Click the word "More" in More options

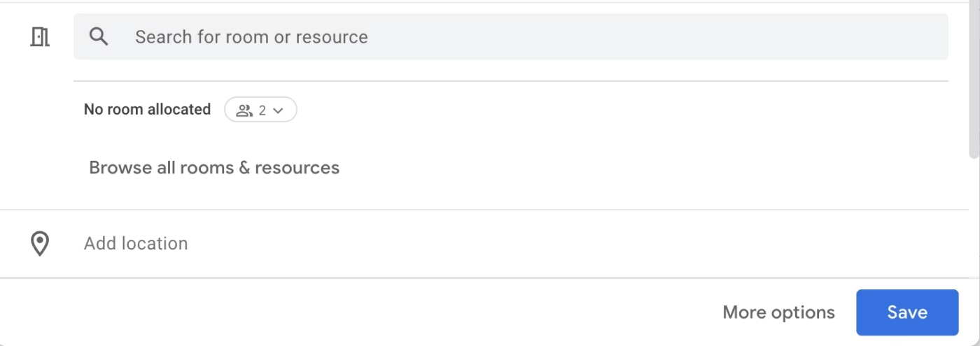click(743, 312)
